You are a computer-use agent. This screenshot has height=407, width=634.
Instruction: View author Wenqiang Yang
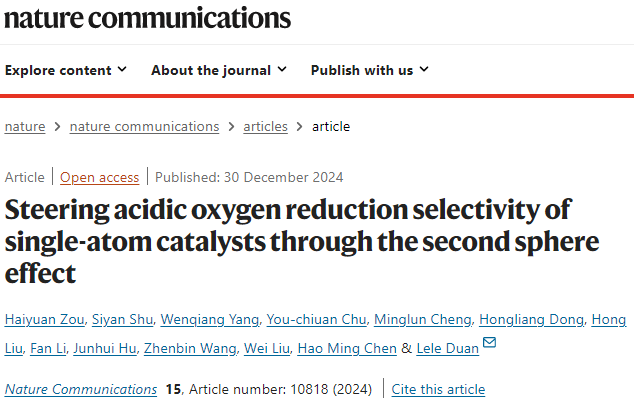pyautogui.click(x=210, y=319)
